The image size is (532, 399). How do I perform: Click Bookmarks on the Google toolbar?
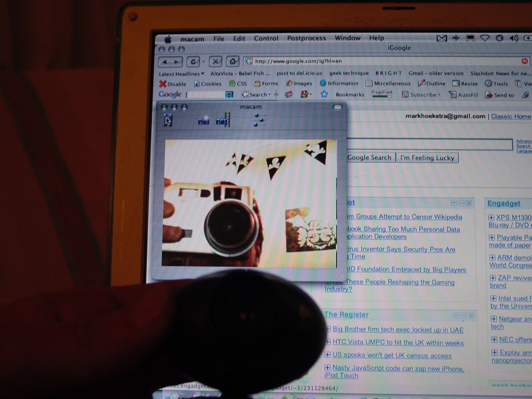click(x=350, y=95)
